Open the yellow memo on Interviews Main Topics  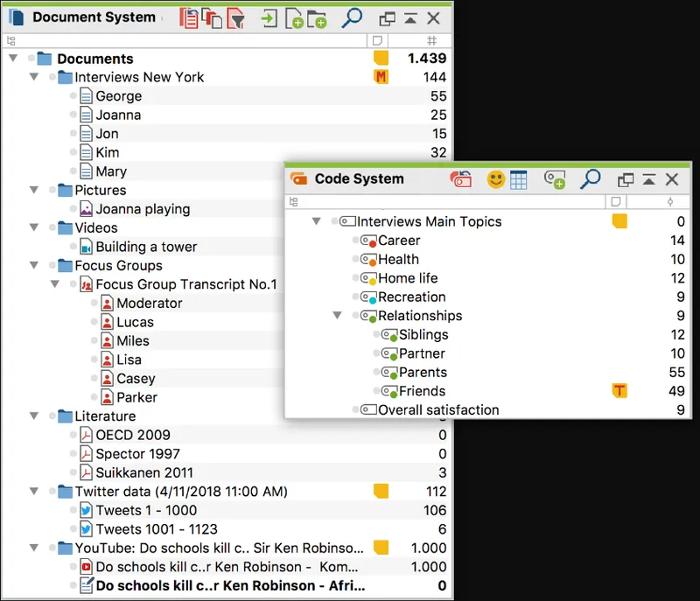[x=619, y=220]
